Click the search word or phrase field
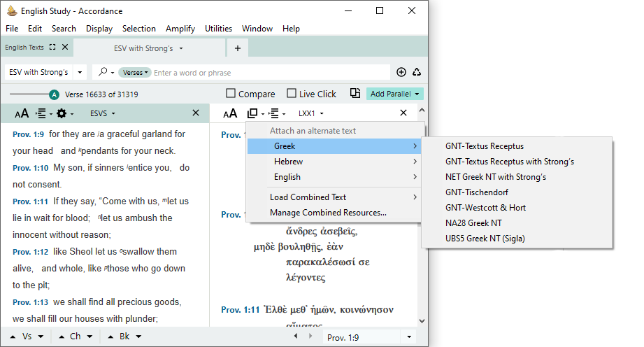This screenshot has width=644, height=347. [x=269, y=73]
